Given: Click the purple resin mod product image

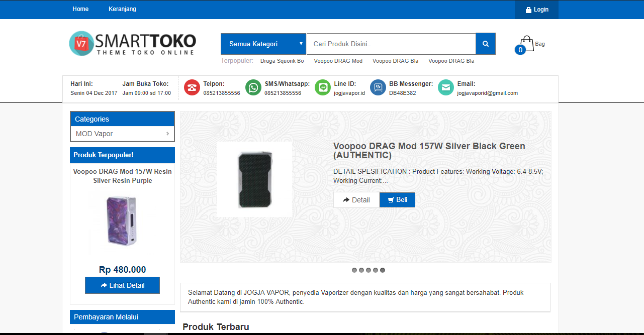Looking at the screenshot, I should [122, 221].
